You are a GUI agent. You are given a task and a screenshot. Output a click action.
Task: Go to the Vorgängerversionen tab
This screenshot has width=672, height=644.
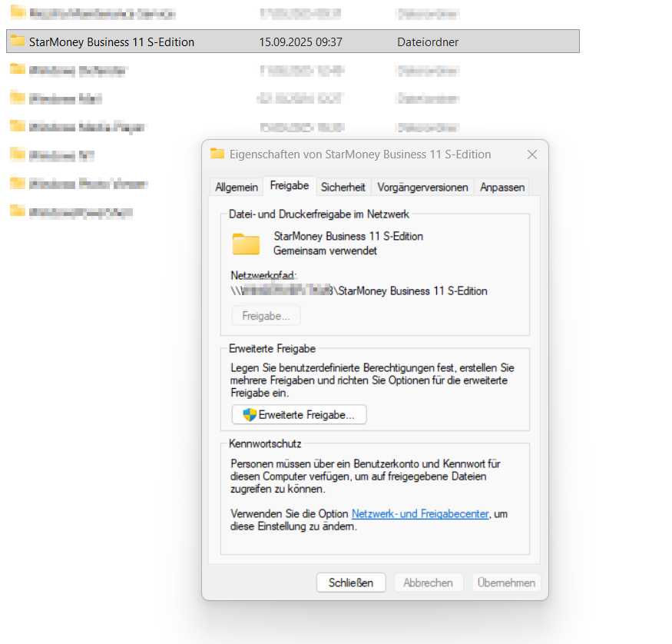(x=422, y=187)
